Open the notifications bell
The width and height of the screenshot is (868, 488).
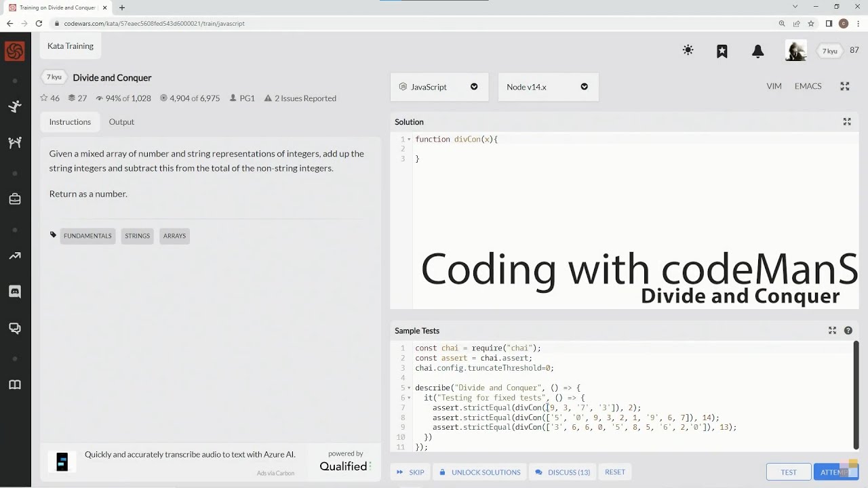pyautogui.click(x=758, y=51)
